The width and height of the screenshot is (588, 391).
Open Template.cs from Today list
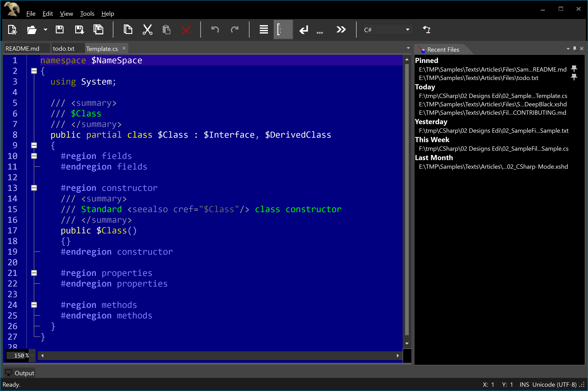click(493, 96)
